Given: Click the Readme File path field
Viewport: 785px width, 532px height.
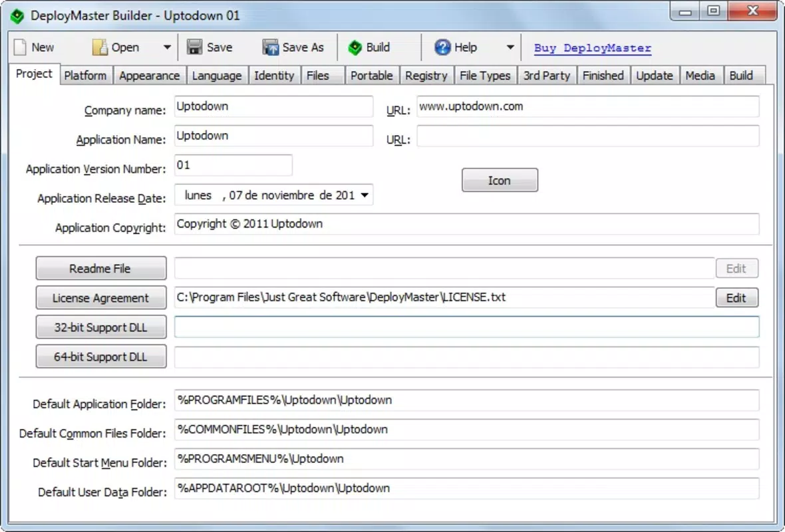Looking at the screenshot, I should point(444,268).
